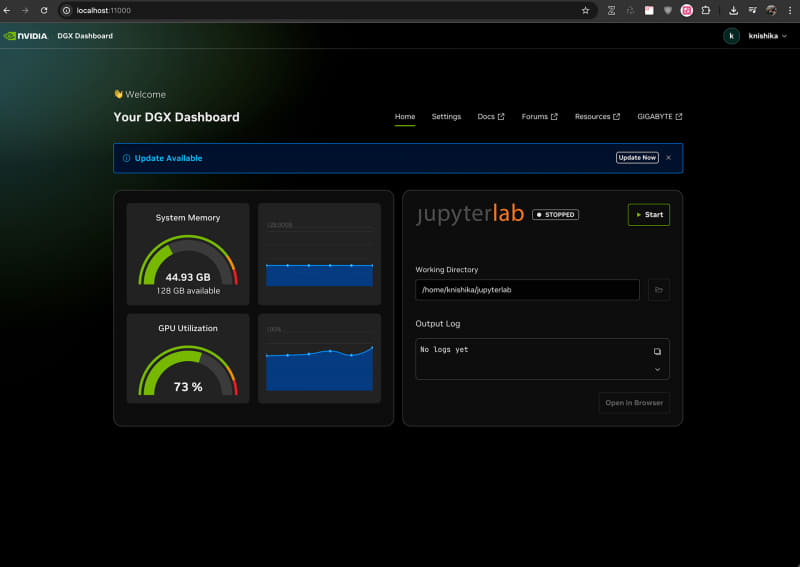Switch to the Home tab
The image size is (800, 567).
(x=405, y=116)
